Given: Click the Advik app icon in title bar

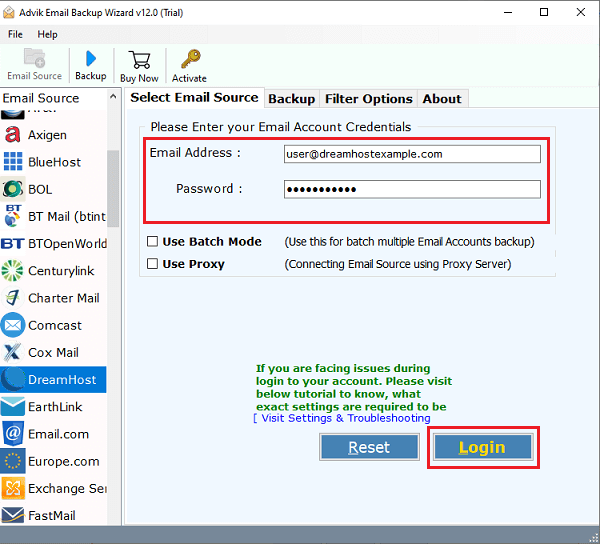Looking at the screenshot, I should point(8,12).
